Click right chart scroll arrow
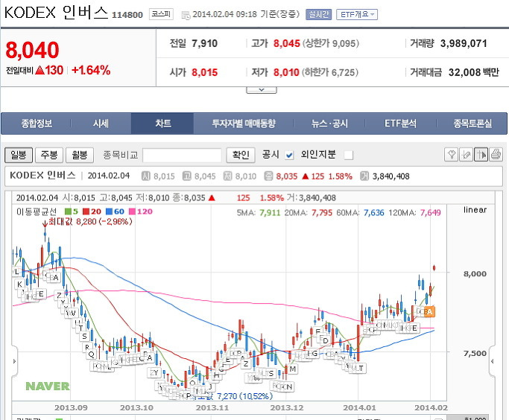This screenshot has width=509, height=420. click(493, 361)
